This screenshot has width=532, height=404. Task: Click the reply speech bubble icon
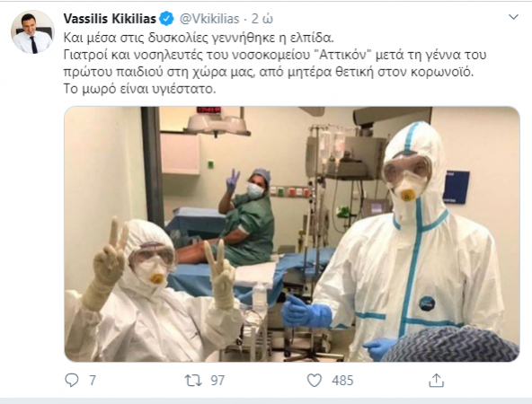tap(72, 381)
